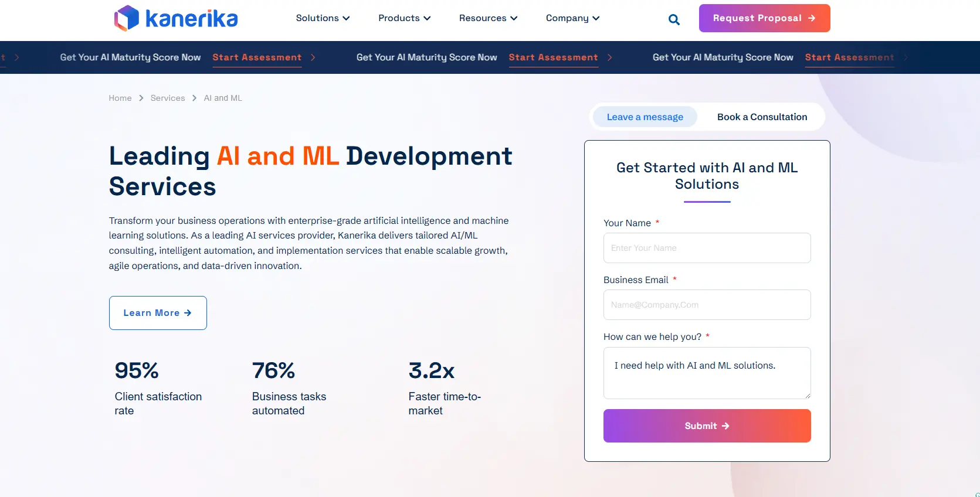Click the AI and ML breadcrumb
Viewport: 980px width, 497px height.
[223, 98]
